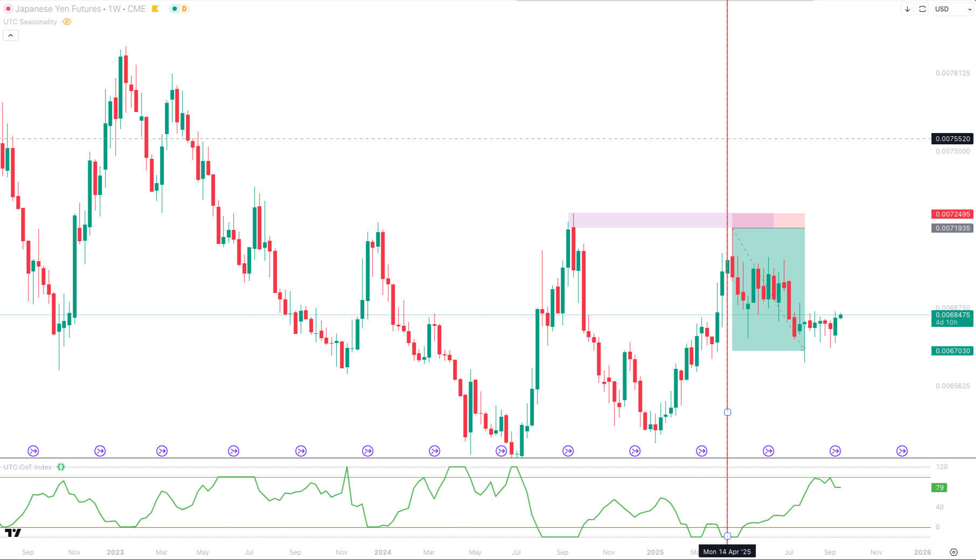Screen dimensions: 976x560
Task: Click the yellow flag icon beside CME
Action: [x=155, y=9]
